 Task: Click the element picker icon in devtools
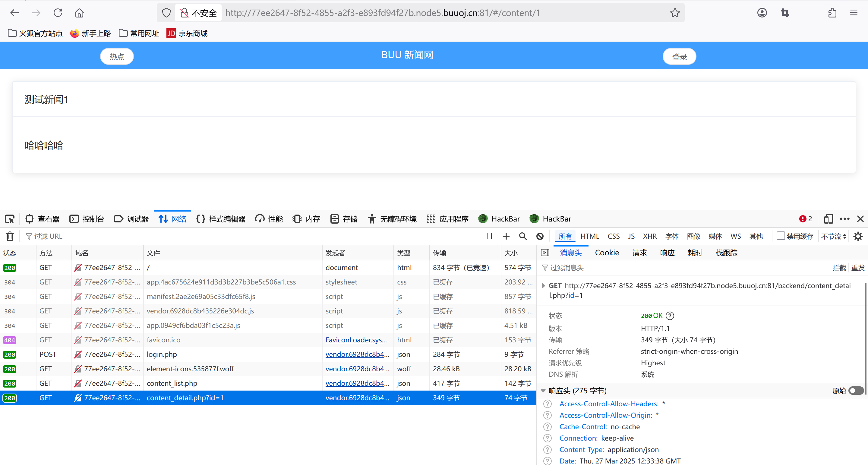tap(9, 219)
